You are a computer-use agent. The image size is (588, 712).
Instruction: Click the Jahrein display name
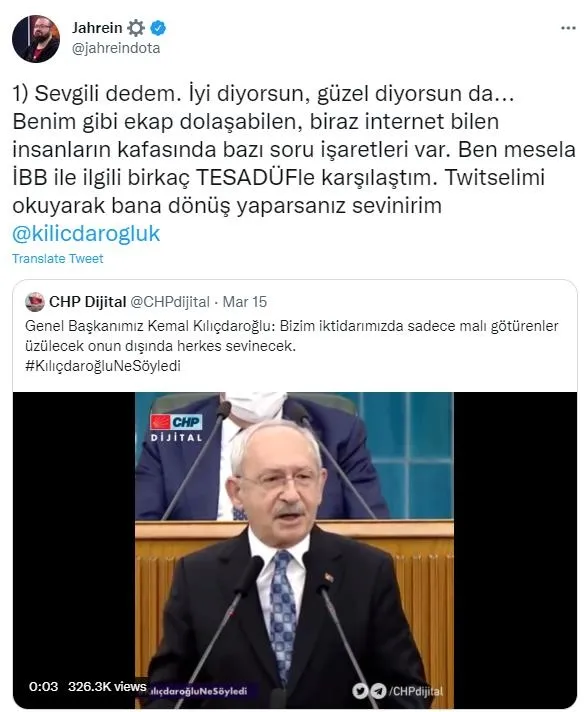click(97, 28)
